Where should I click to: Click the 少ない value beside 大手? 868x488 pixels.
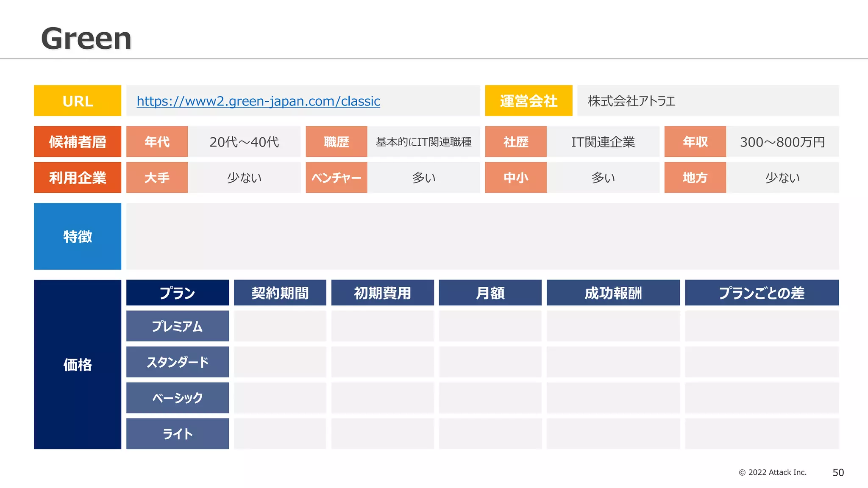(244, 177)
